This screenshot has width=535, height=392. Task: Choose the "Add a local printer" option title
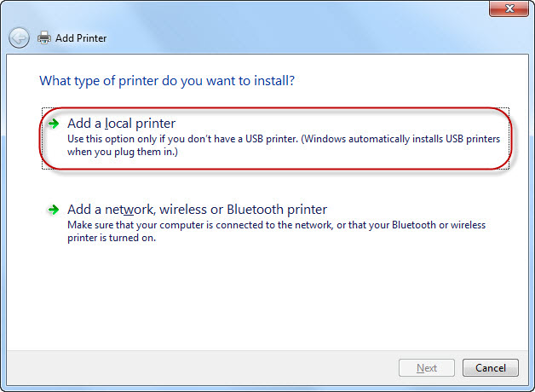(121, 124)
